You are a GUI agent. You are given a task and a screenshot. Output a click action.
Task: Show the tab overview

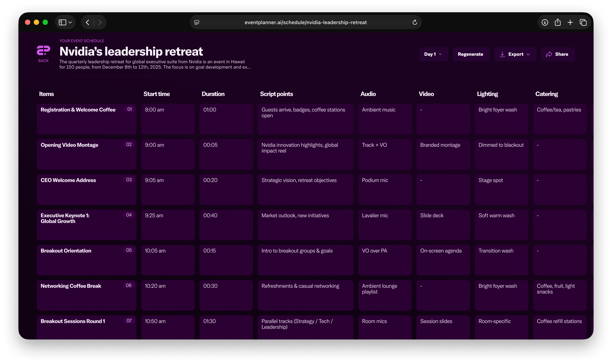pos(583,22)
